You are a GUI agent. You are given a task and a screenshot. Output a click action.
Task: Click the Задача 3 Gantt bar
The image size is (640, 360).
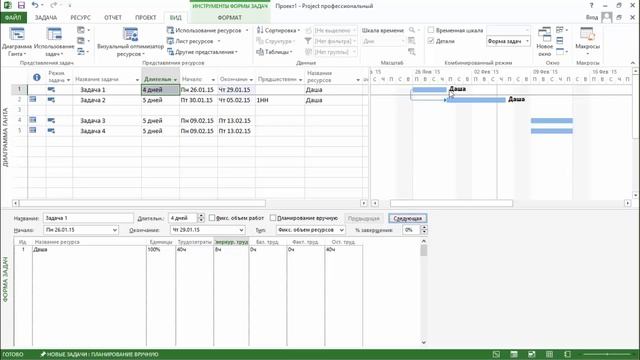tap(551, 120)
